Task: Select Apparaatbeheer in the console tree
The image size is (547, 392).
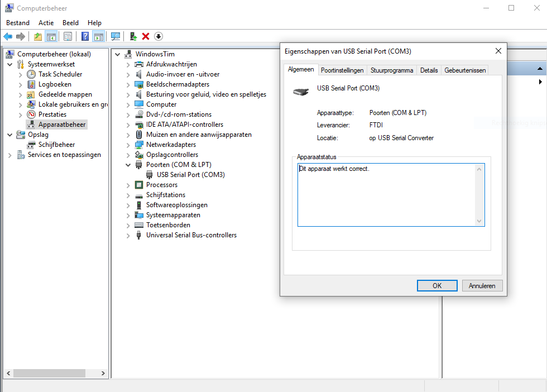Action: pyautogui.click(x=62, y=125)
